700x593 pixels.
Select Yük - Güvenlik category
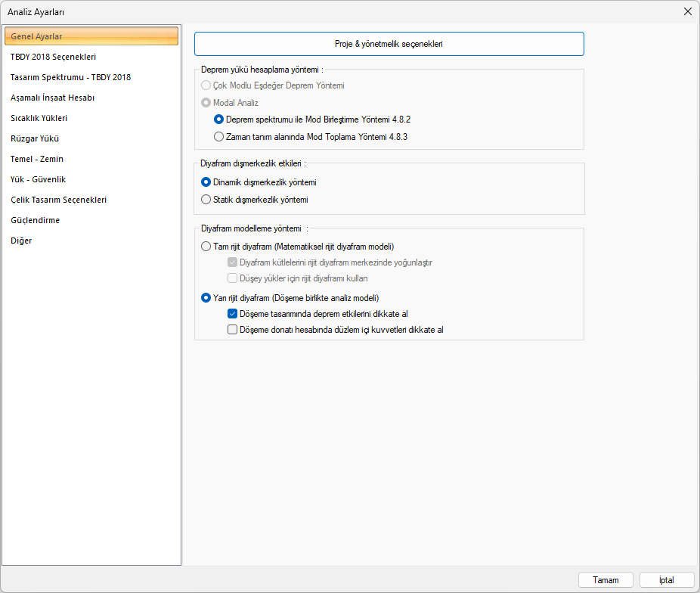tap(38, 179)
